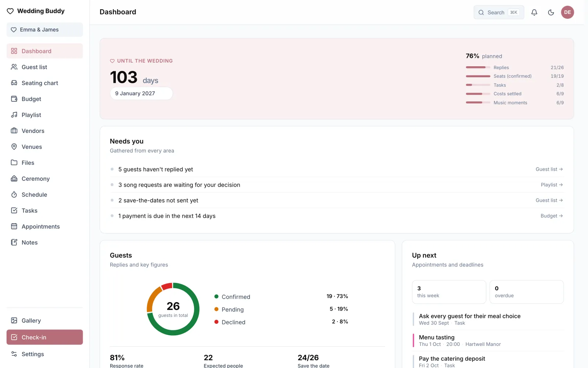Open Guest list link for save-the-dates
This screenshot has height=368, width=588.
tap(549, 200)
